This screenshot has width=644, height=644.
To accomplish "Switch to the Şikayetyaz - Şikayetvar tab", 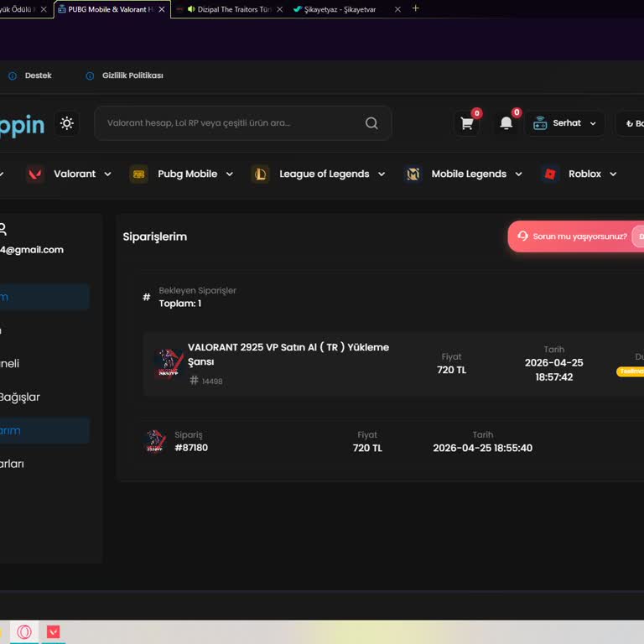I will [x=340, y=9].
